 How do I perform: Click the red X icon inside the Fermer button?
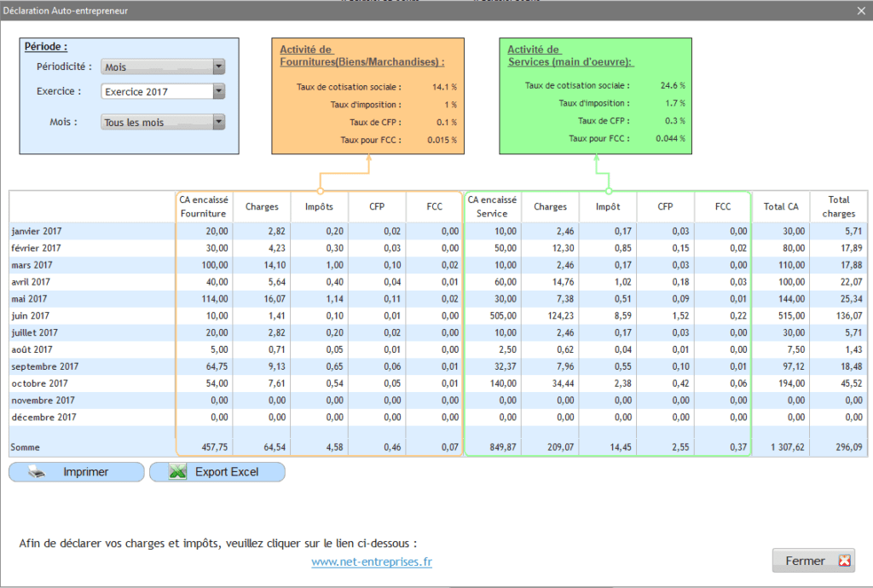[844, 560]
